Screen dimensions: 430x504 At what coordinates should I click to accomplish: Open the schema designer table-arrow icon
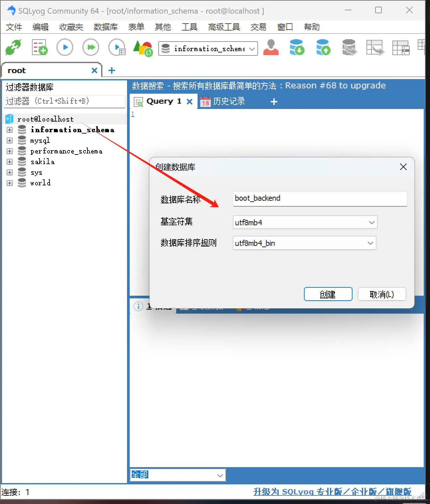[375, 48]
